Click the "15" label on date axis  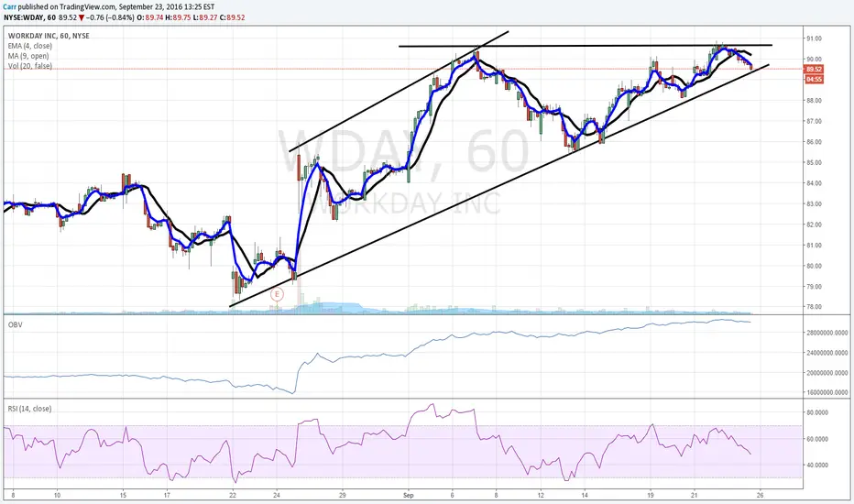123,495
